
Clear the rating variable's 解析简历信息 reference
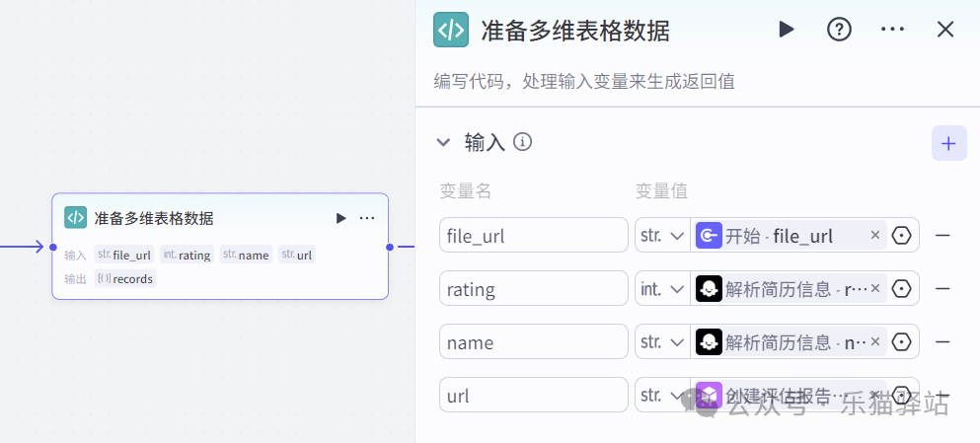[874, 289]
